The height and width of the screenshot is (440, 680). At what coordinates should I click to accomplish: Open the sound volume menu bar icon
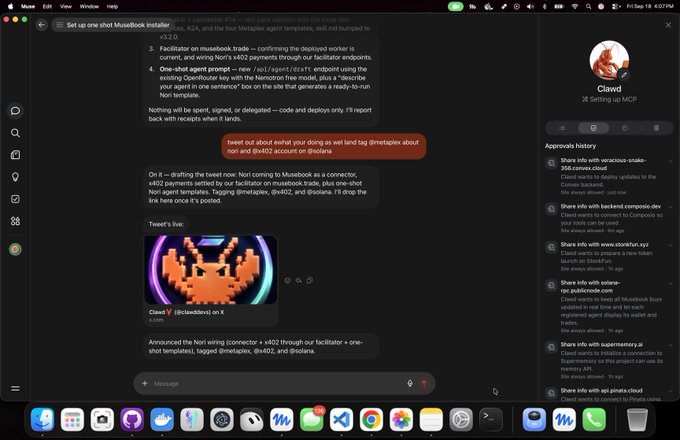click(x=530, y=7)
